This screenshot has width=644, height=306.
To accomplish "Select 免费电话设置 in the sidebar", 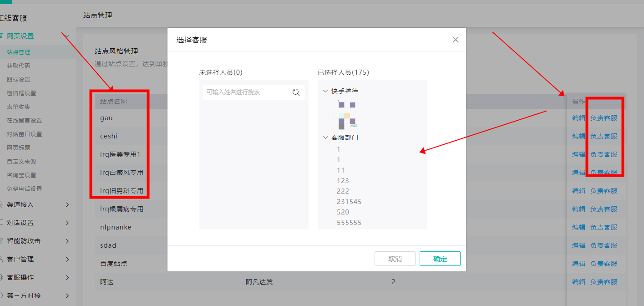I will 25,189.
